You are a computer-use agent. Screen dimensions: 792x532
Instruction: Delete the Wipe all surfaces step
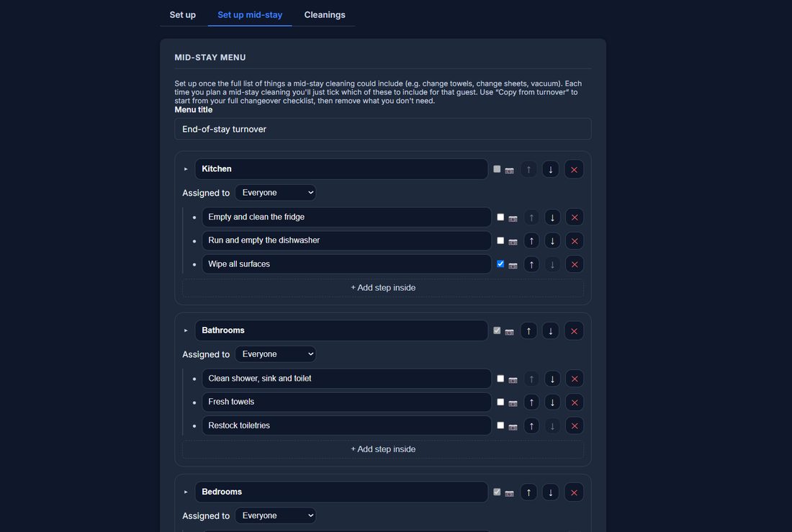pos(575,264)
